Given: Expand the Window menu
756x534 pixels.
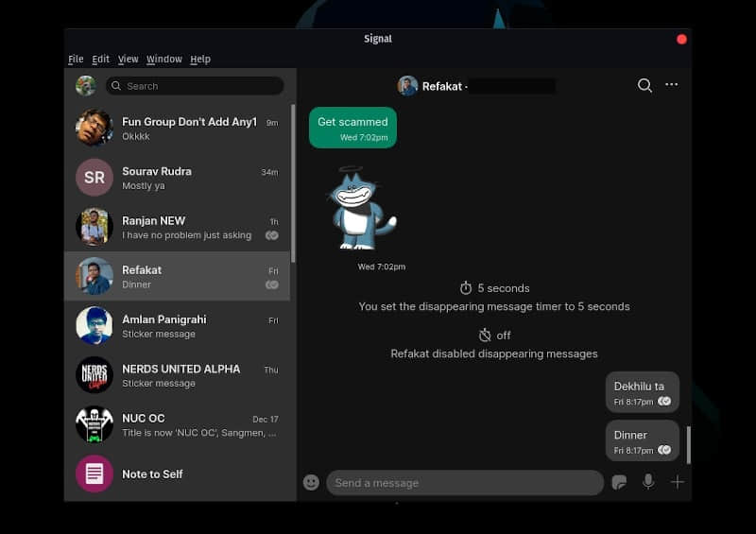Looking at the screenshot, I should point(163,60).
